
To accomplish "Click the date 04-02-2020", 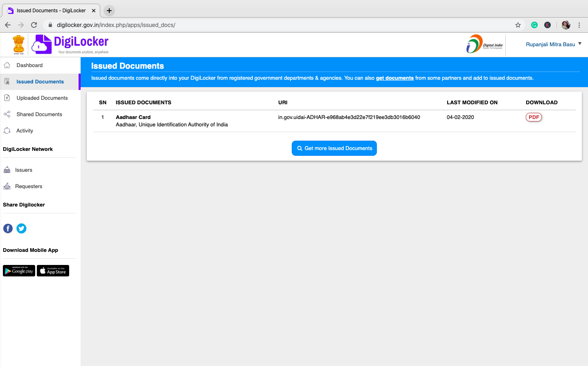I will (x=460, y=117).
